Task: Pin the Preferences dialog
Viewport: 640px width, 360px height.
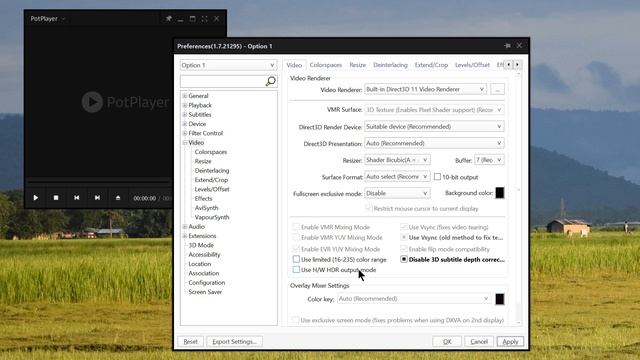Action: click(507, 46)
